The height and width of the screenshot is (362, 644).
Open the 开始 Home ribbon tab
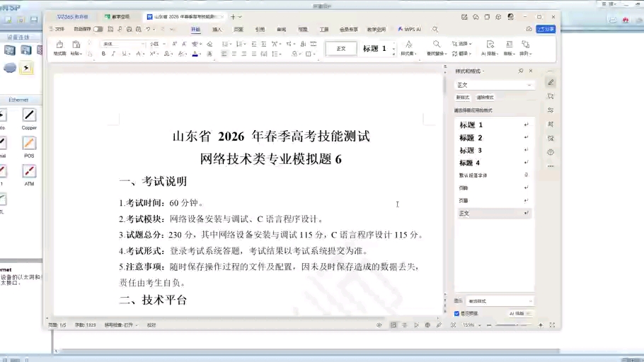coord(195,29)
